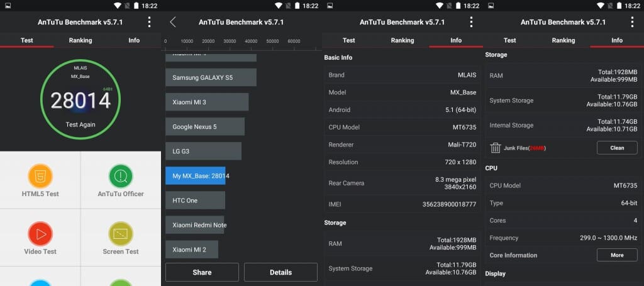
Task: Click the More button next to Core Information
Action: pos(617,255)
